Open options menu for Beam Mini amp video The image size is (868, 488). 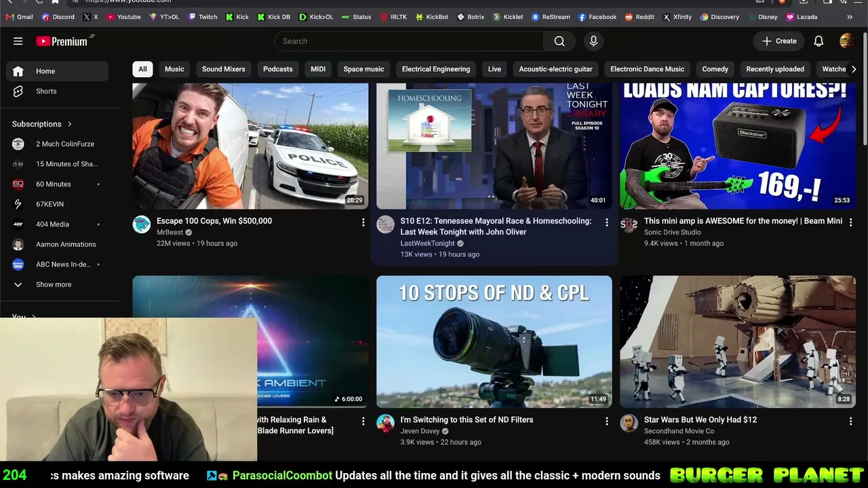pyautogui.click(x=850, y=222)
